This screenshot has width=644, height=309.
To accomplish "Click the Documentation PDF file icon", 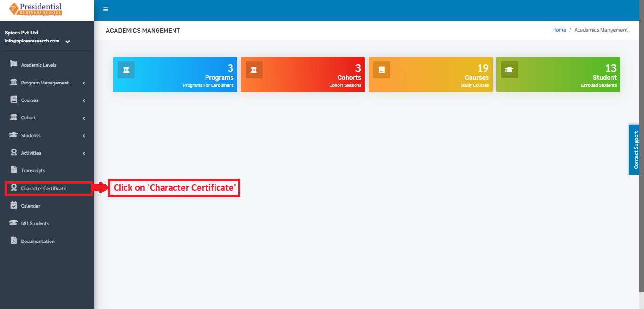I will click(x=14, y=241).
